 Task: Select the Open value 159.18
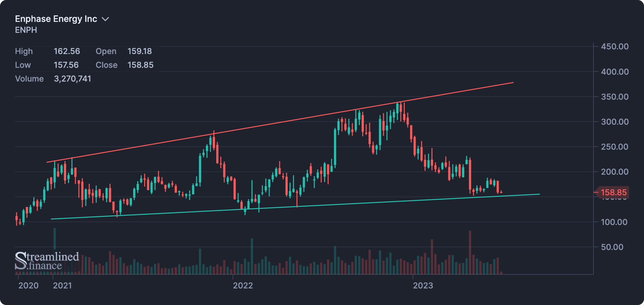coord(139,51)
